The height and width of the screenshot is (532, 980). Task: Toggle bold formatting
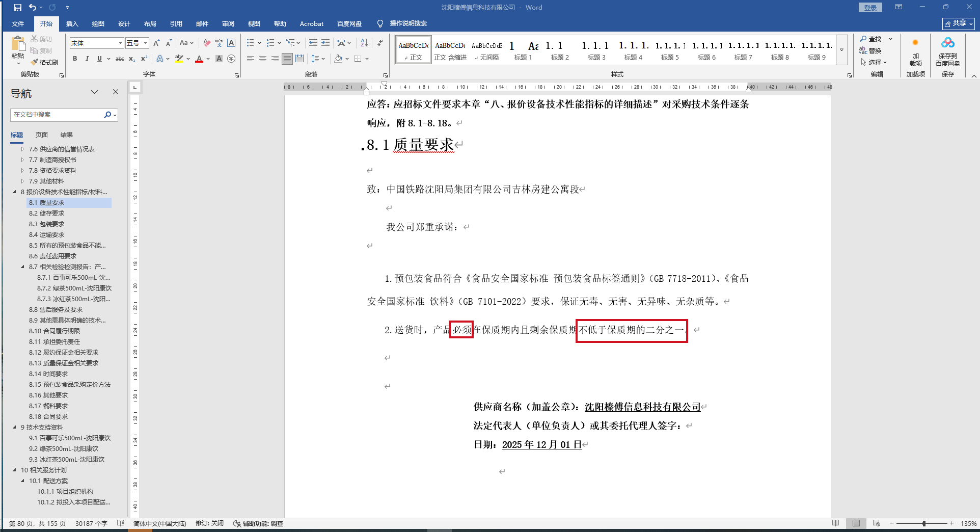pos(75,59)
